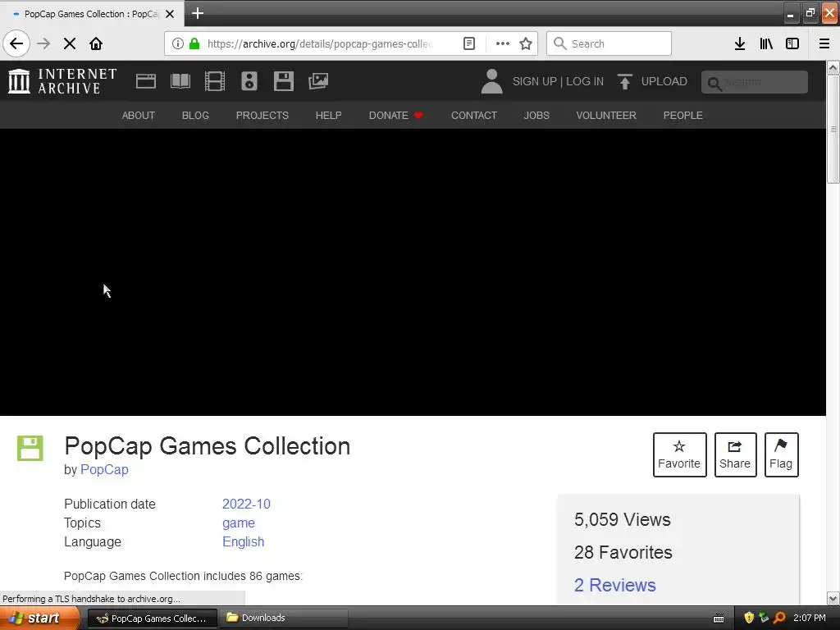The width and height of the screenshot is (840, 630).
Task: Click the English language link
Action: (243, 541)
